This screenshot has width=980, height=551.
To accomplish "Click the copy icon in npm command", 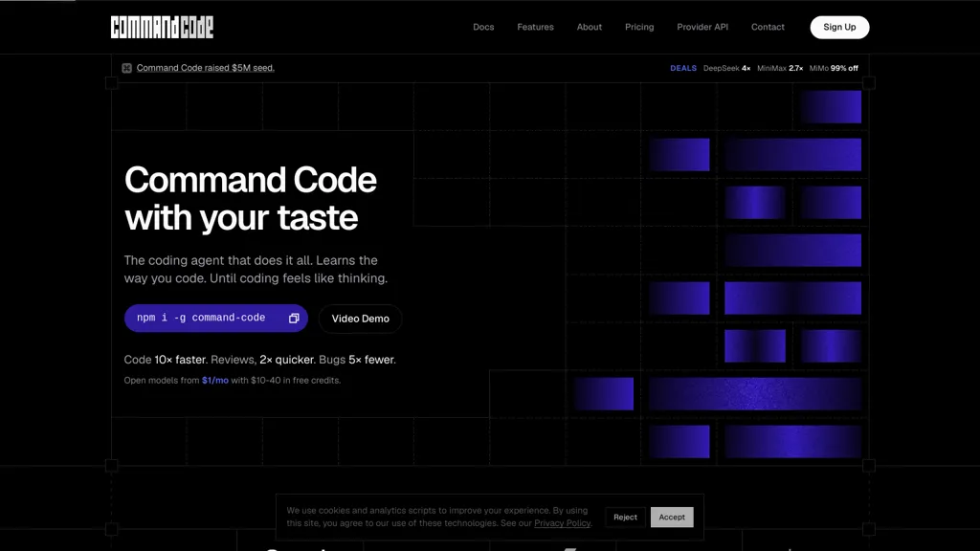I will point(294,318).
